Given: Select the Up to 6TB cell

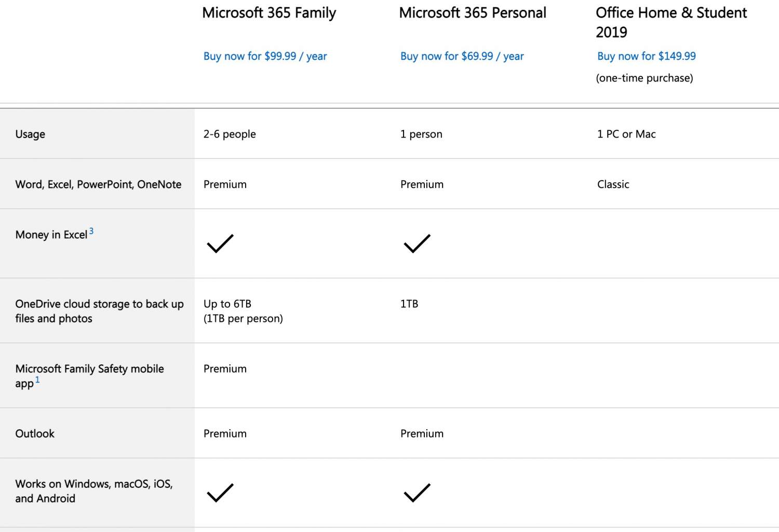Looking at the screenshot, I should [243, 311].
